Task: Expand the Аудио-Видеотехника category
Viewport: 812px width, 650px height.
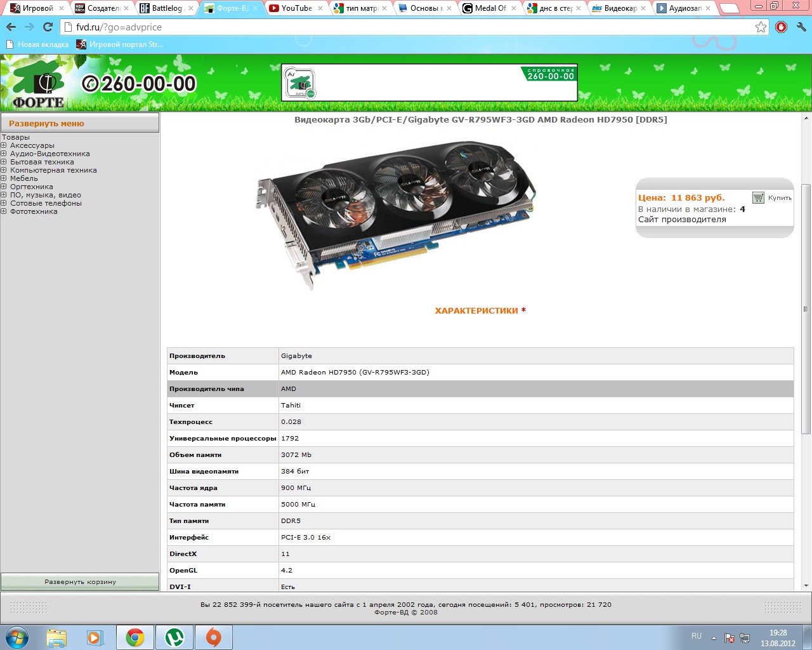Action: pyautogui.click(x=4, y=154)
